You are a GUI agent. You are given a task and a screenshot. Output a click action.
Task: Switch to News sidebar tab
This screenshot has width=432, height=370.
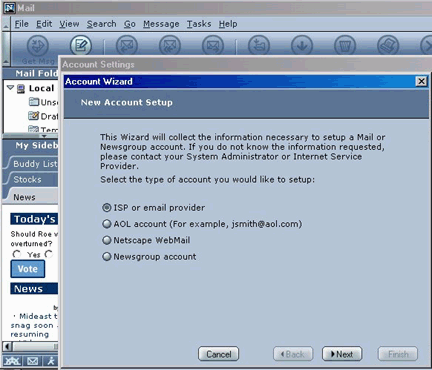coord(30,197)
